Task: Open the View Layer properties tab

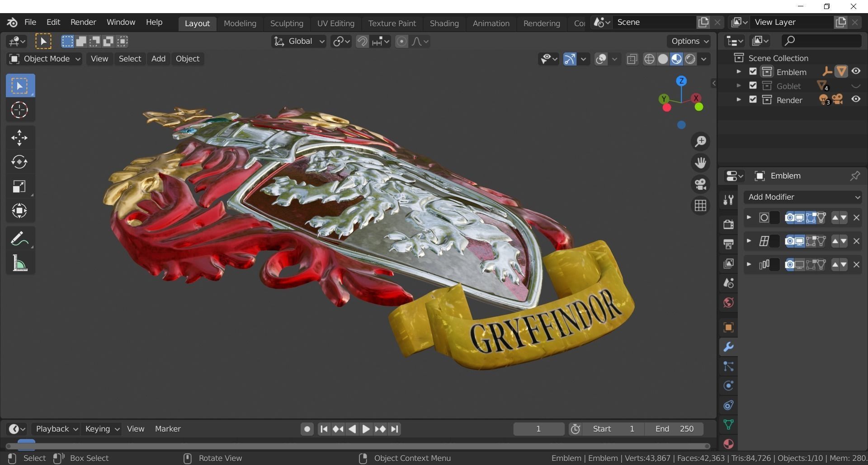Action: tap(728, 263)
